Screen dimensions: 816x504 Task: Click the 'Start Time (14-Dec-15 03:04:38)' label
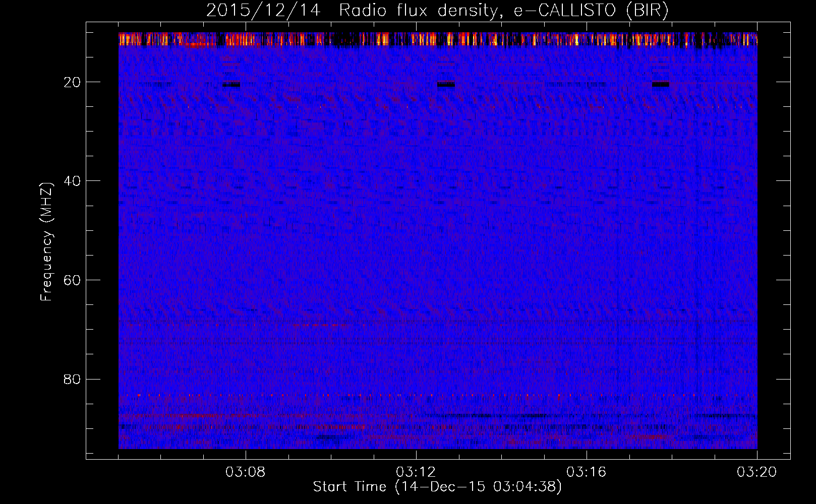(437, 487)
